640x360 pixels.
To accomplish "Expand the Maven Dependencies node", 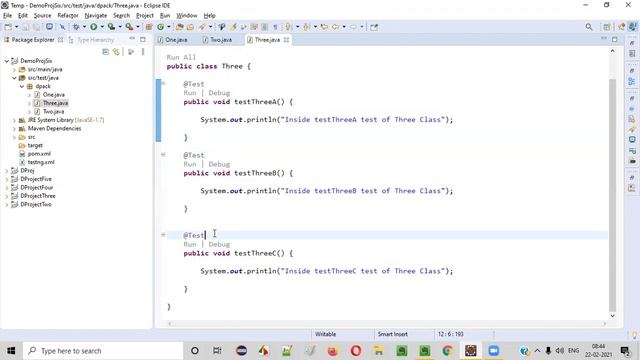I will [x=14, y=129].
